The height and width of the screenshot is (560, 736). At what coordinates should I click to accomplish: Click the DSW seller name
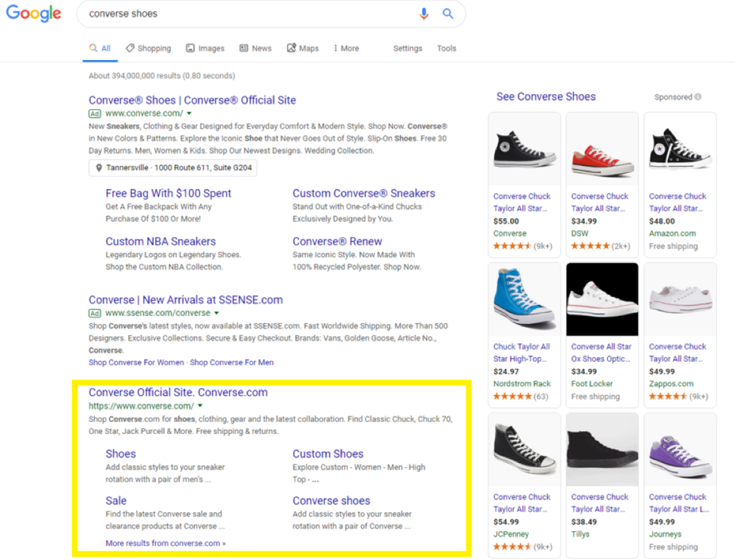click(x=580, y=234)
